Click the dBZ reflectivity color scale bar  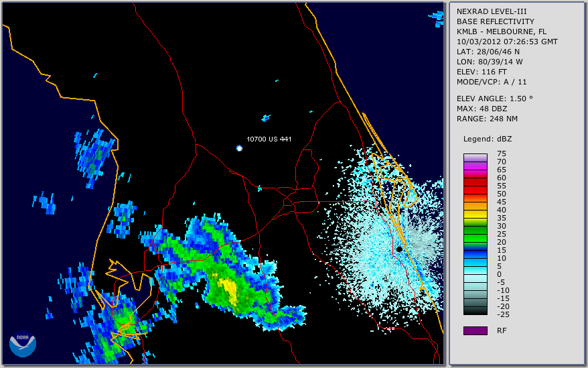(475, 234)
